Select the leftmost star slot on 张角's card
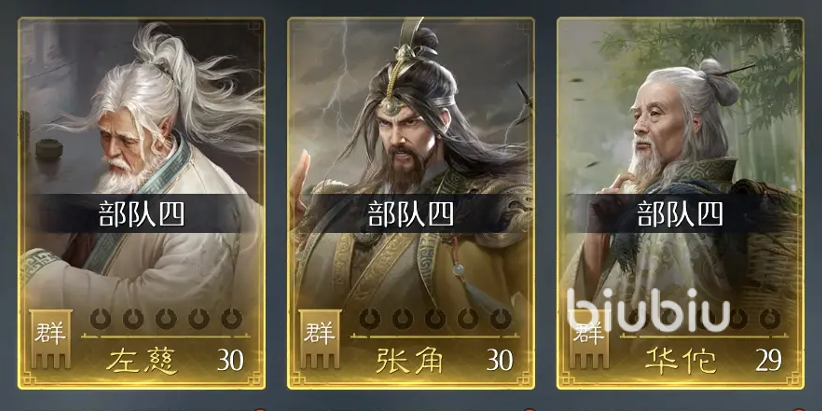This screenshot has height=411, width=822. (370, 318)
